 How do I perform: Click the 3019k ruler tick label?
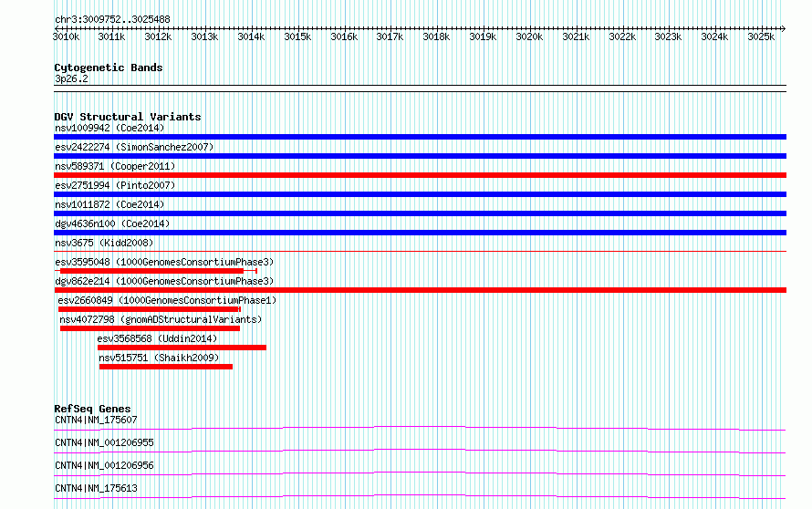(x=483, y=36)
